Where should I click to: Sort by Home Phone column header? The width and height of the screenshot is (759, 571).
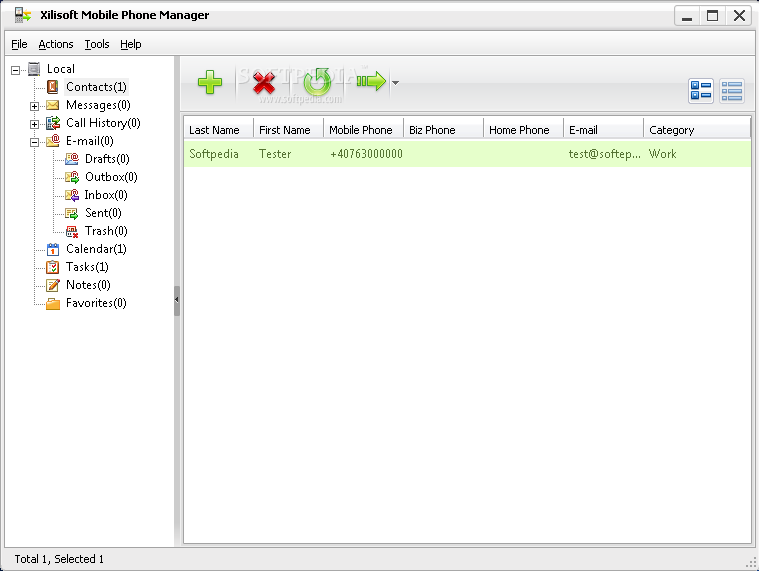(x=523, y=130)
